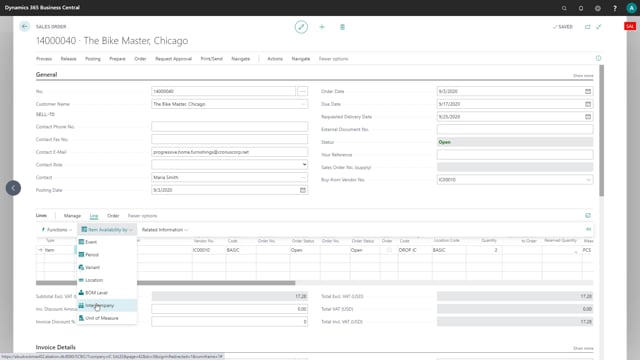Open the Posting menu
640x360 pixels.
(93, 59)
